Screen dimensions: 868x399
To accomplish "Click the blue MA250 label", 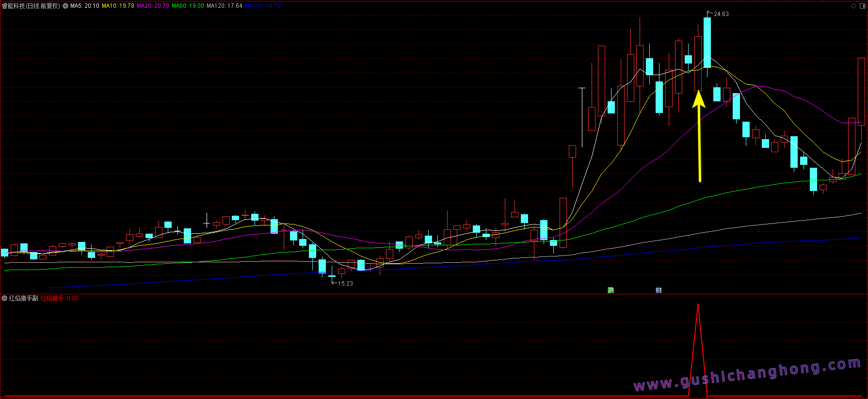I will 262,6.
